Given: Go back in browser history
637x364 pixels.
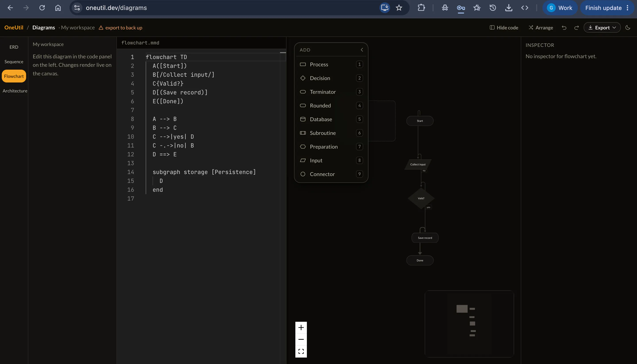Looking at the screenshot, I should coord(10,8).
